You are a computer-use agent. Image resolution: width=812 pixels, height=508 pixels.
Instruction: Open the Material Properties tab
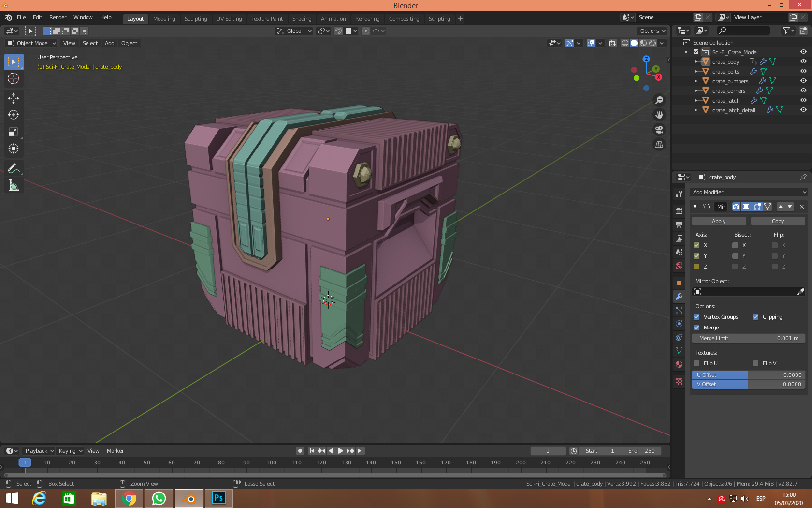679,364
